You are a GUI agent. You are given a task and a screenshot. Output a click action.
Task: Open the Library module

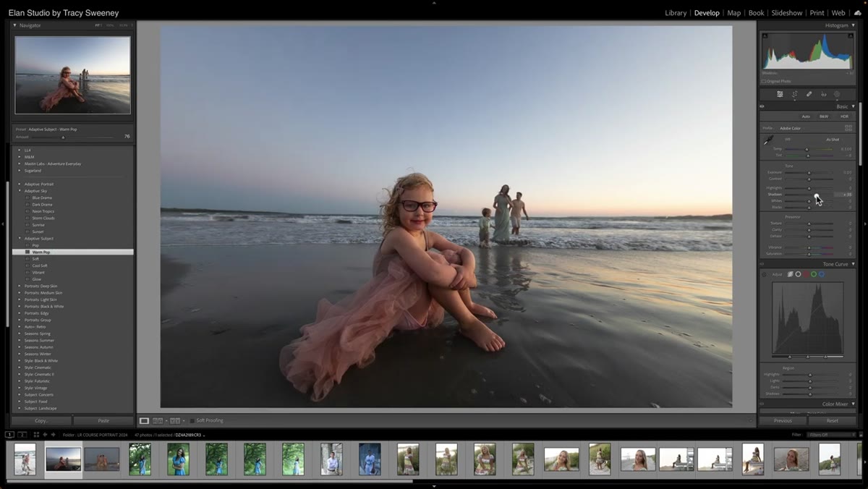[676, 13]
